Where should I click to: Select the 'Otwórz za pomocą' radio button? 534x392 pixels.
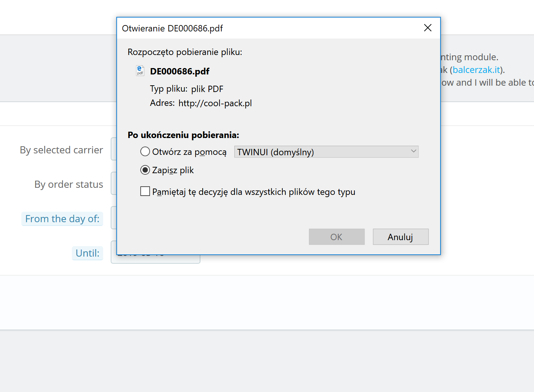click(x=145, y=152)
